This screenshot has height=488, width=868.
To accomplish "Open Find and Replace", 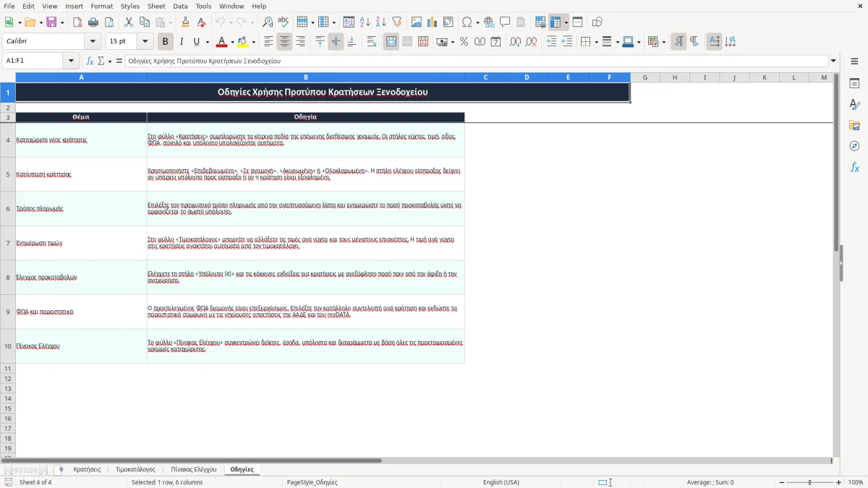I will (x=268, y=22).
